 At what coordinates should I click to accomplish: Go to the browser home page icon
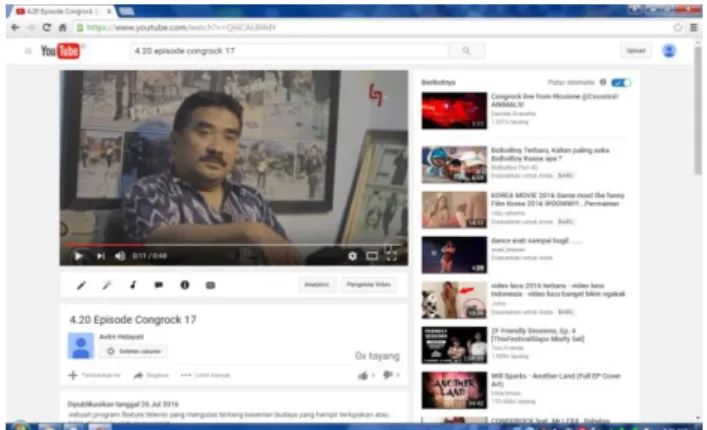pos(62,27)
